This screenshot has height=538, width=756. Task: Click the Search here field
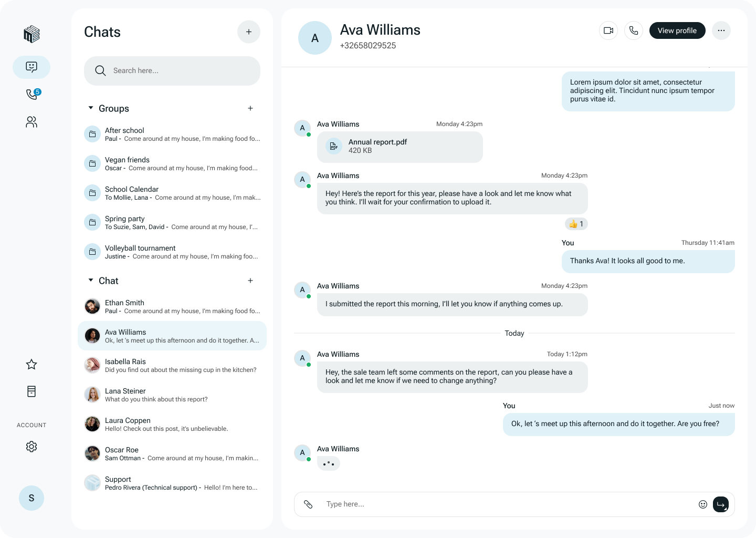point(172,71)
